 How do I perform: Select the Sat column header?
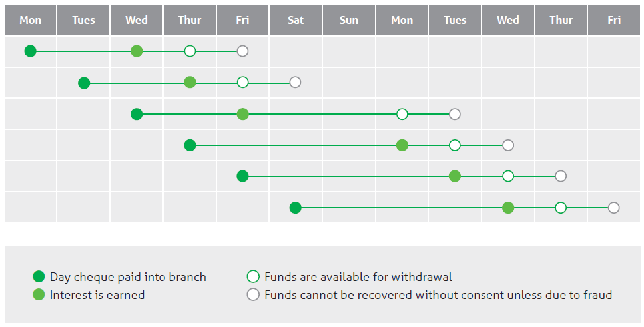[x=296, y=20]
